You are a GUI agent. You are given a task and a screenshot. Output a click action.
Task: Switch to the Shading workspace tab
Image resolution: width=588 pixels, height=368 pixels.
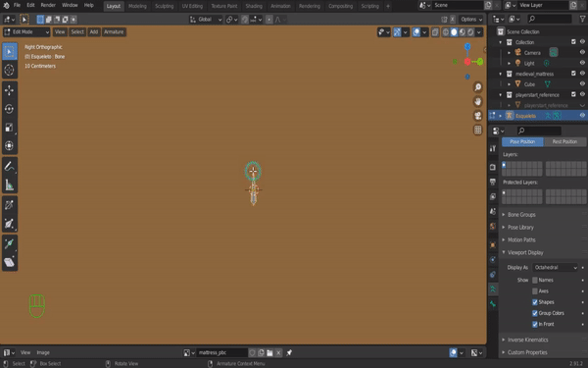(254, 6)
